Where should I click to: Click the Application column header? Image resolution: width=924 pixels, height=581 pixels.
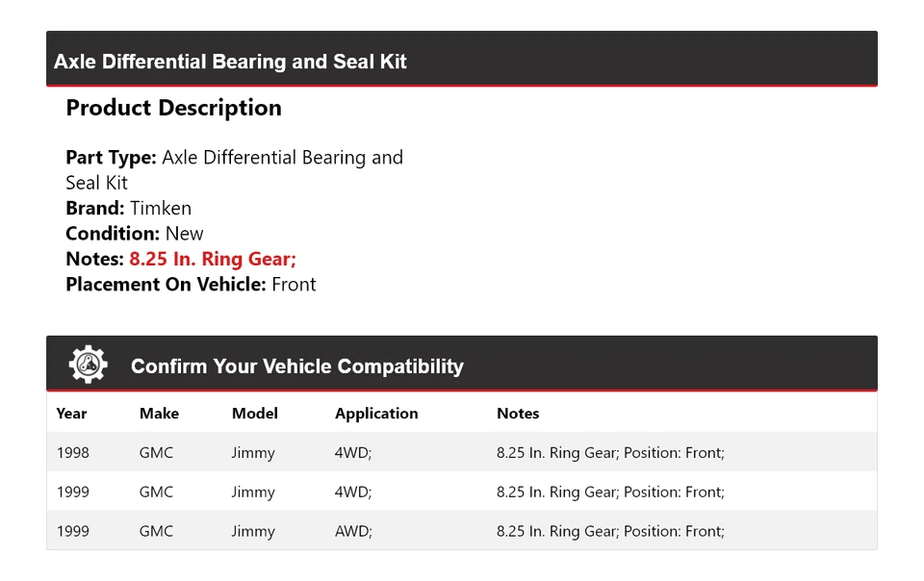[x=376, y=414]
